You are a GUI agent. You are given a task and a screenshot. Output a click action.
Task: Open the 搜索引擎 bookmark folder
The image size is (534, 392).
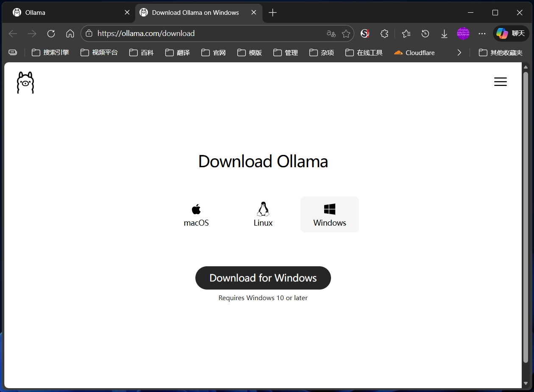[x=50, y=52]
